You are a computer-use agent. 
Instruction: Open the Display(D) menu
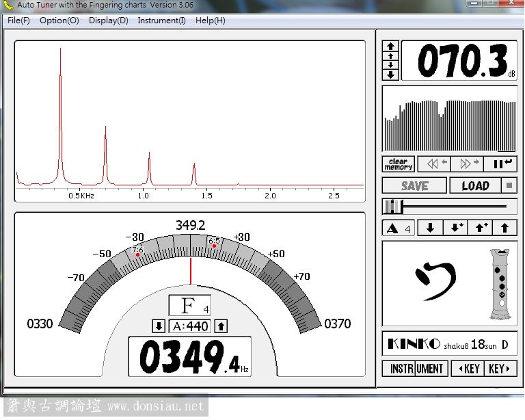pos(108,21)
